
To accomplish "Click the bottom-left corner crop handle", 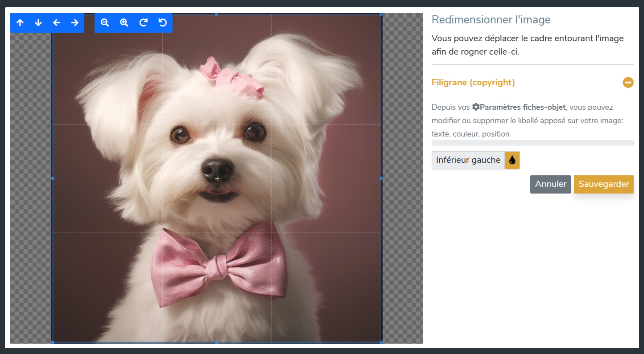I will [x=53, y=343].
